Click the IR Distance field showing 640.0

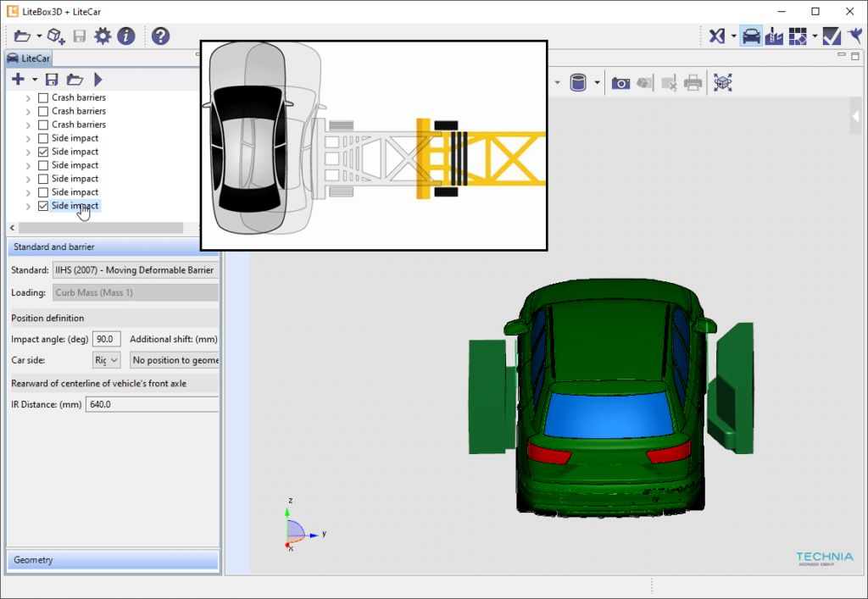click(153, 404)
